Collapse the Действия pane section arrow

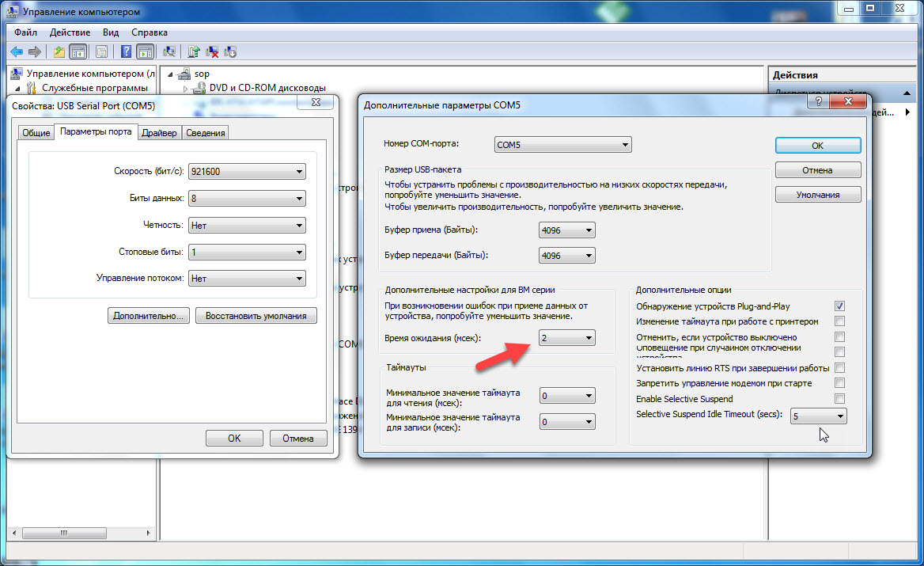(x=907, y=93)
